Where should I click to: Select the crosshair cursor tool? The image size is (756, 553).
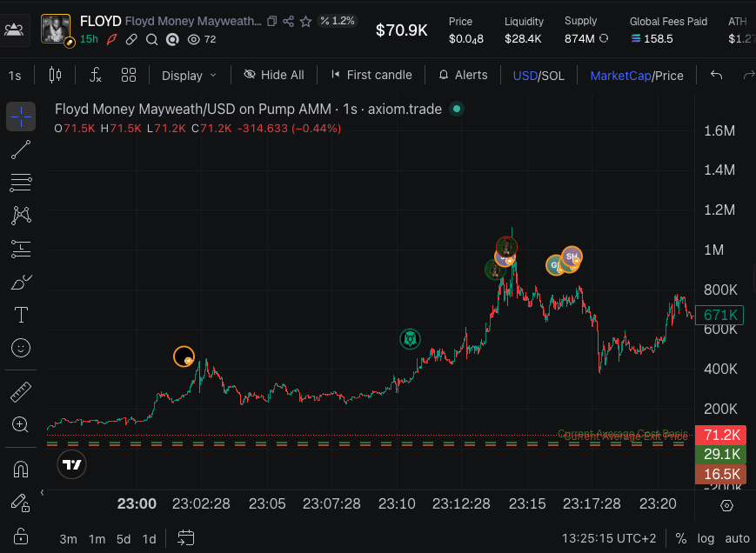pos(21,117)
